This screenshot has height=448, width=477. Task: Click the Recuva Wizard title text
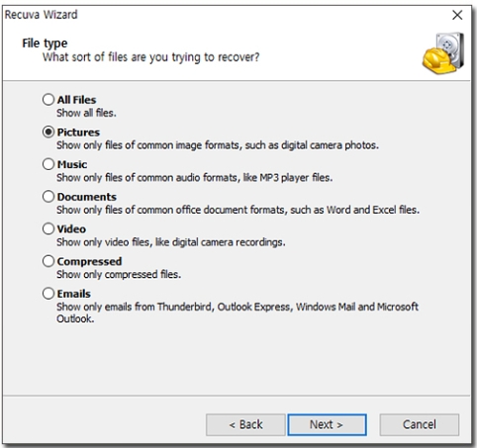click(41, 15)
